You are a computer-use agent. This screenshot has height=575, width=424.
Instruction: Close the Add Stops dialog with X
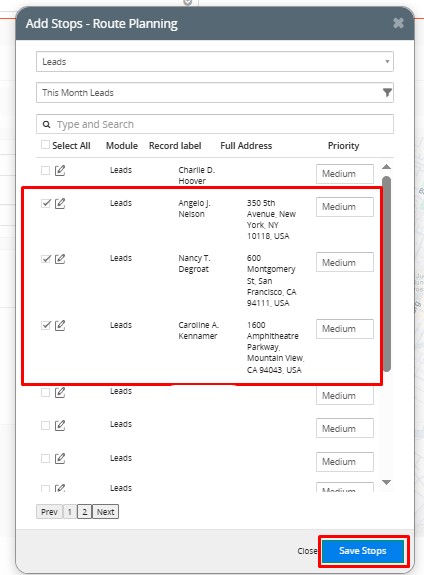pyautogui.click(x=398, y=23)
